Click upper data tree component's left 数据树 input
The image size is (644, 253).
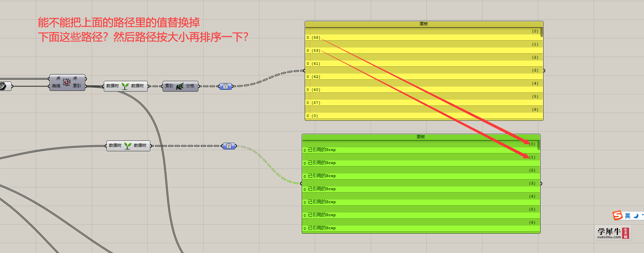click(112, 86)
